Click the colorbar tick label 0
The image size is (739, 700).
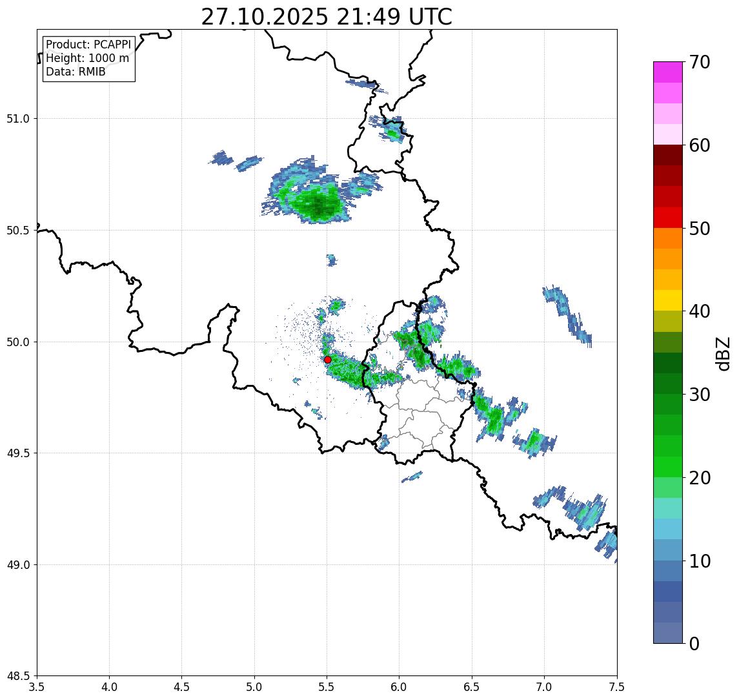[x=694, y=643]
